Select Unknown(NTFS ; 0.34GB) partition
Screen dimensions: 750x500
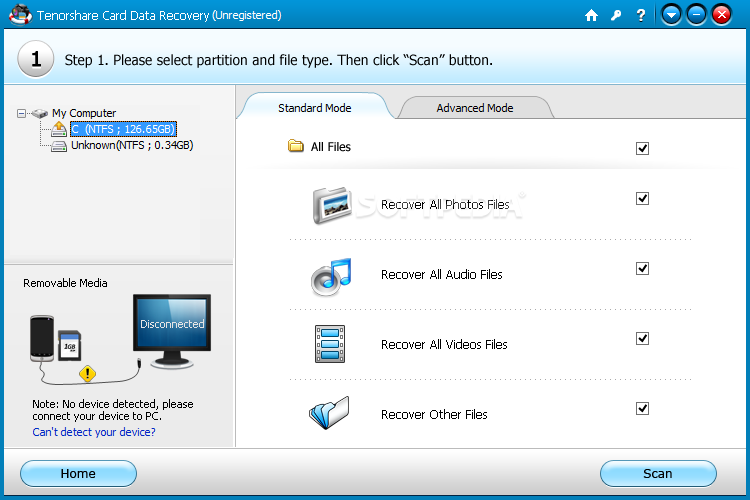[x=132, y=145]
